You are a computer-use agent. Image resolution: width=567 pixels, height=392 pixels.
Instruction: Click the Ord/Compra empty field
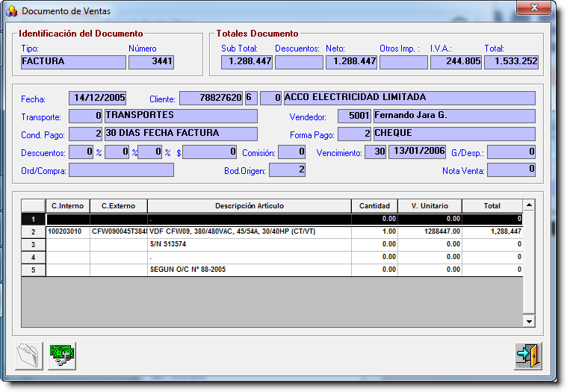(121, 169)
